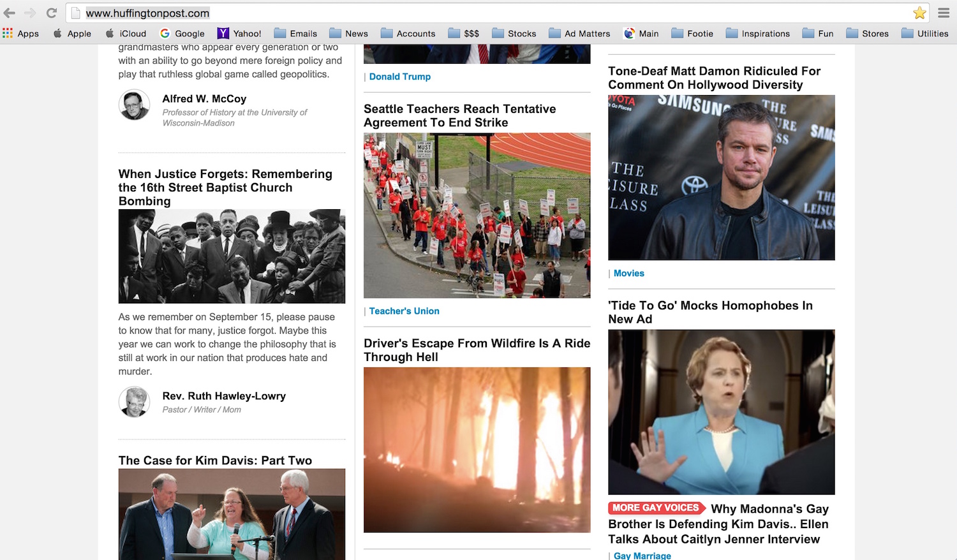Open the Seattle Teachers strike headline
The width and height of the screenshot is (957, 560).
coord(460,115)
